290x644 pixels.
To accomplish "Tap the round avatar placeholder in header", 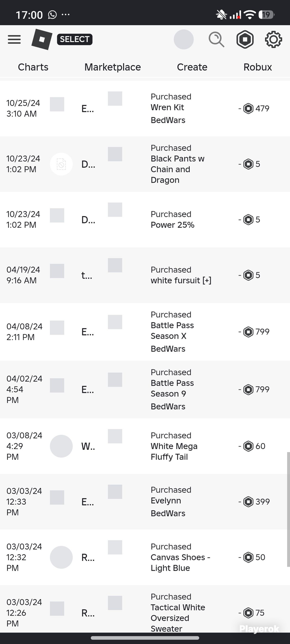I will click(184, 39).
